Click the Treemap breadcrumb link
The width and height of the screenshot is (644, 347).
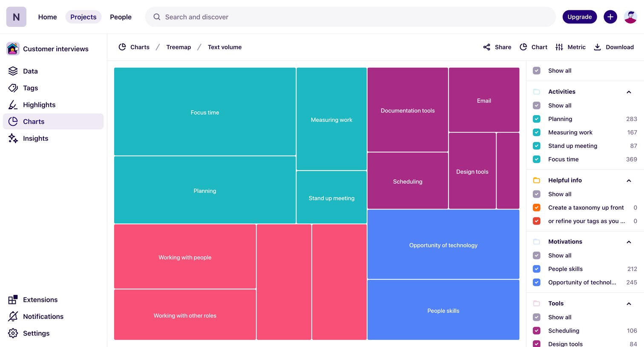(178, 47)
